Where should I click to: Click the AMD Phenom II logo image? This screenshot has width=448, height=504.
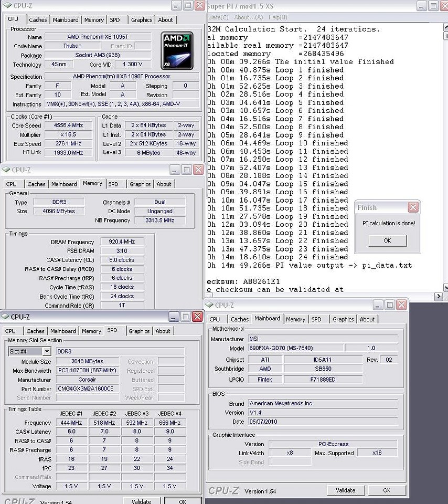(177, 50)
